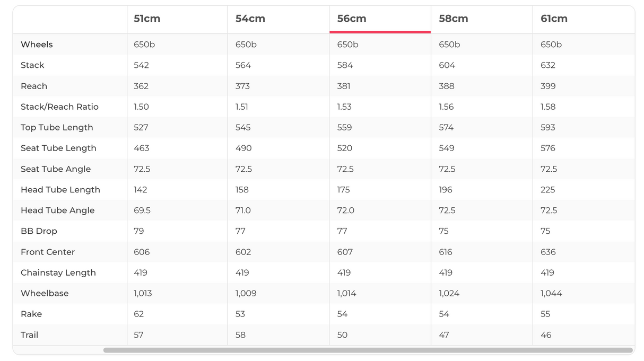Click the horizontal scrollbar below the table

368,350
